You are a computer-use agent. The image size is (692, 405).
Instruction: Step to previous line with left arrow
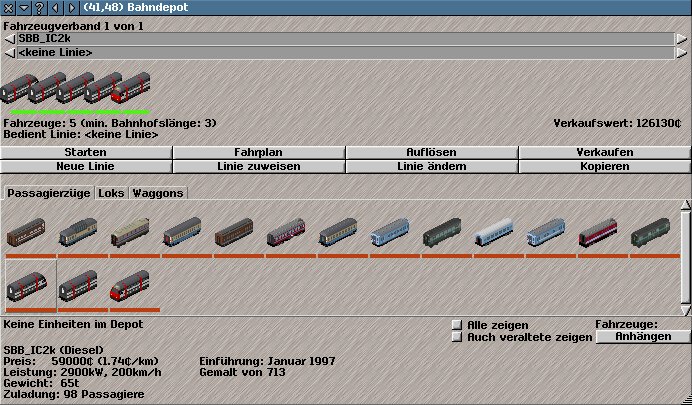[x=9, y=52]
